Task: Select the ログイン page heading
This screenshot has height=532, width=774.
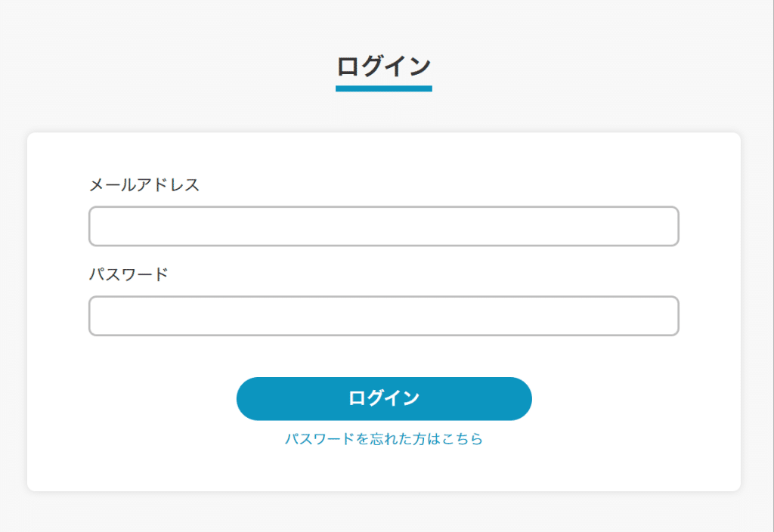Action: coord(383,66)
